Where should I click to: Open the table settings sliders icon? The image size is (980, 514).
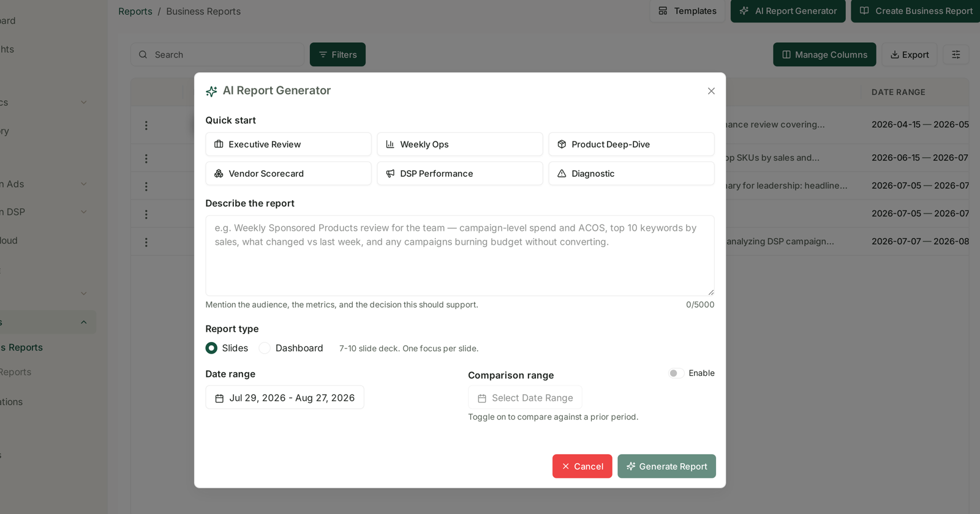[956, 54]
